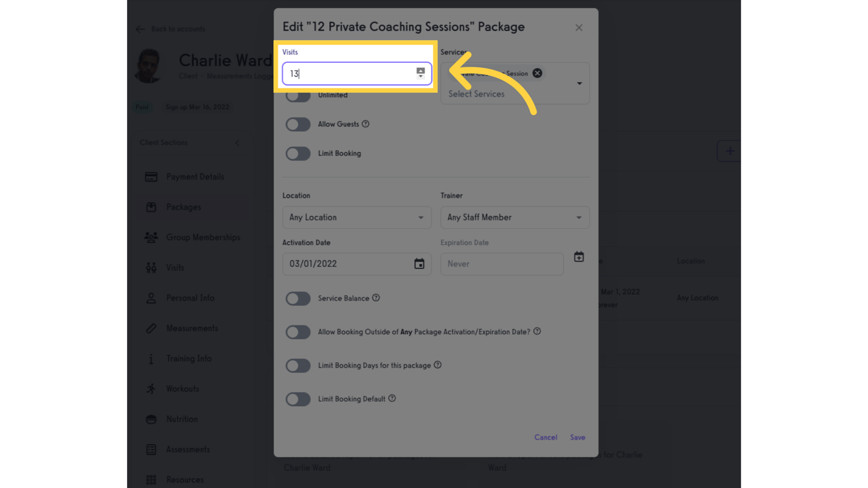Enable the Unlimited visits toggle
The image size is (868, 488).
(298, 96)
